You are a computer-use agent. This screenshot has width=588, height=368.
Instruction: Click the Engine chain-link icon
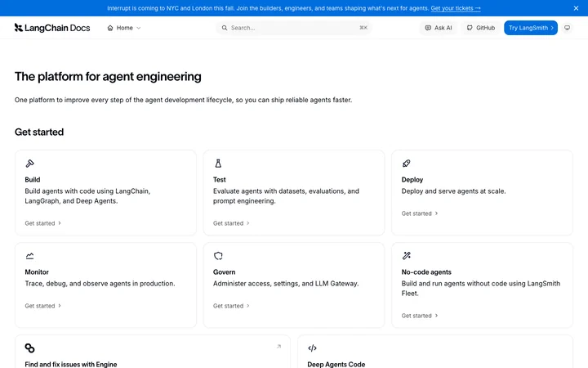coord(29,348)
